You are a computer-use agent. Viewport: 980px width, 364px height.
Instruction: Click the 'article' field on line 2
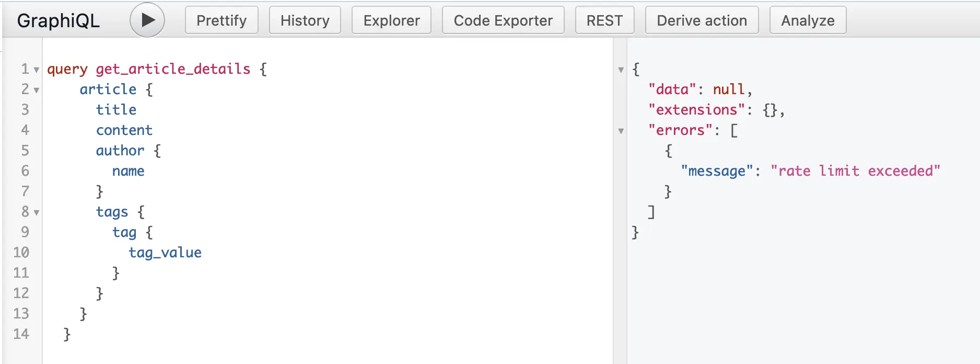(x=108, y=89)
